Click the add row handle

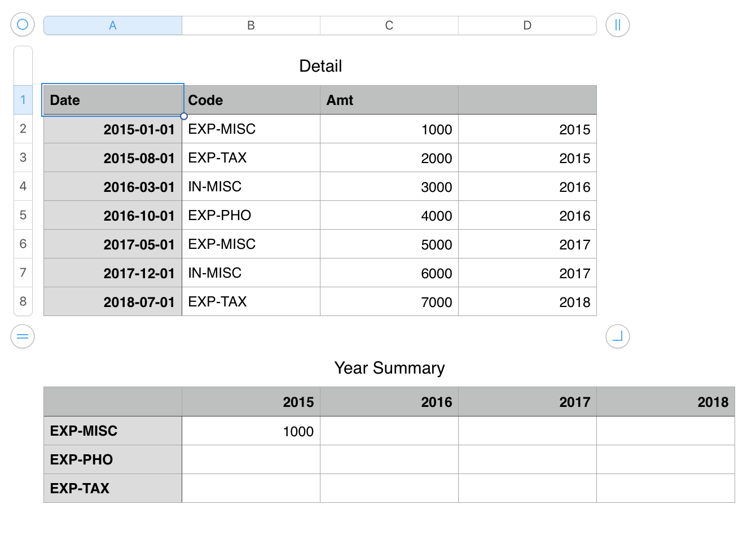point(23,337)
